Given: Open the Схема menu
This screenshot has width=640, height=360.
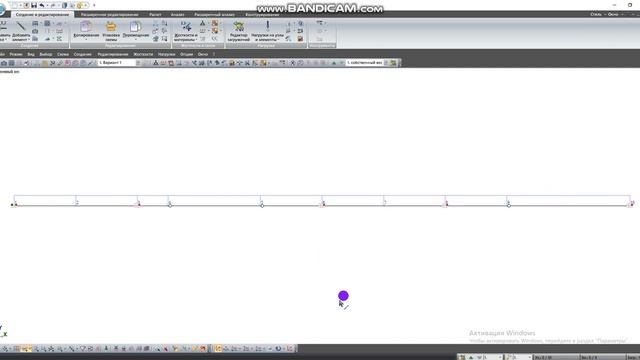Looking at the screenshot, I should click(63, 54).
